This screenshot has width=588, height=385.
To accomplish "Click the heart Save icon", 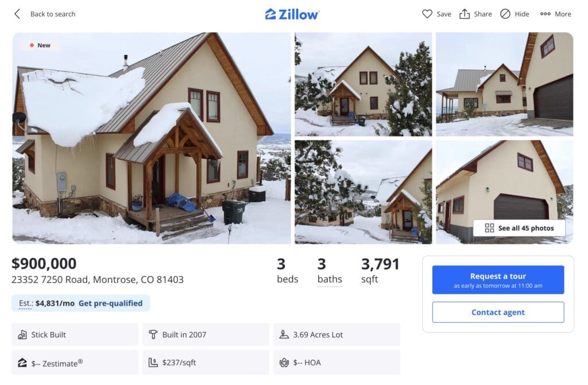I will 427,14.
